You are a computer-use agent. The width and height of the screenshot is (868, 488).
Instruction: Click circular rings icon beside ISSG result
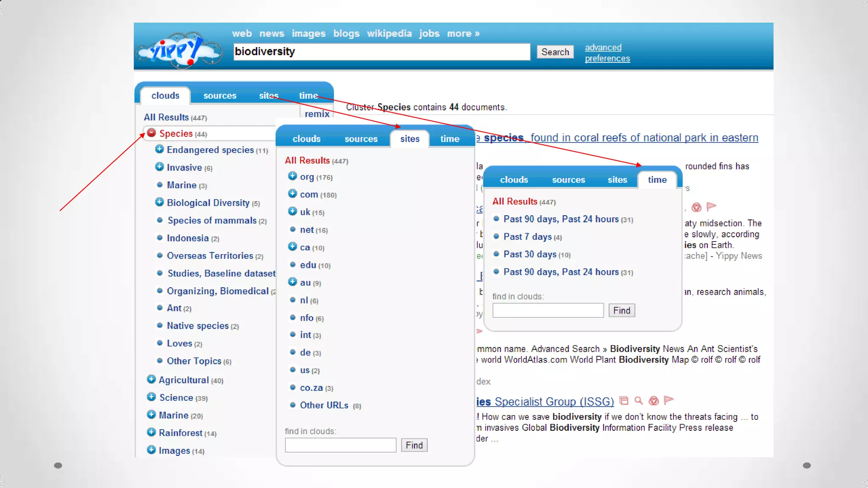(x=654, y=401)
